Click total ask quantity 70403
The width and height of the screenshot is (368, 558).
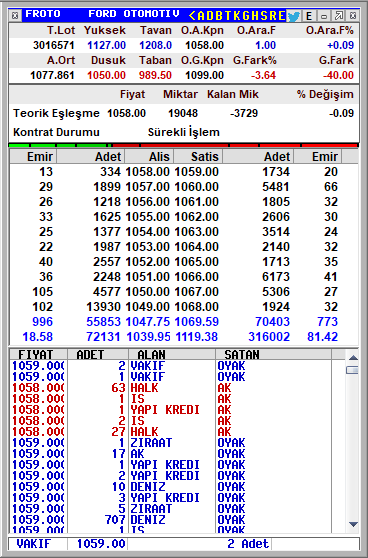[x=272, y=322]
